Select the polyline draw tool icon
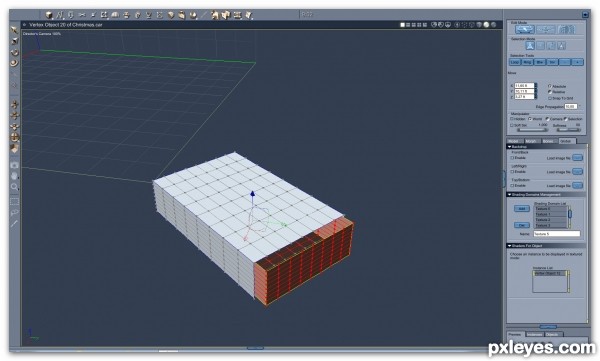Image resolution: width=600 pixels, height=361 pixels. click(60, 15)
